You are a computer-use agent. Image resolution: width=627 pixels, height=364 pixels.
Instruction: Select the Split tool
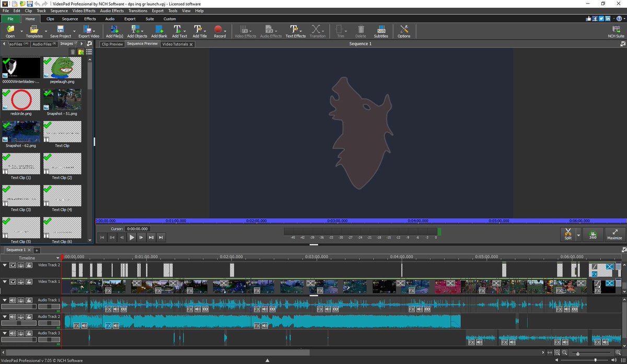pos(567,234)
